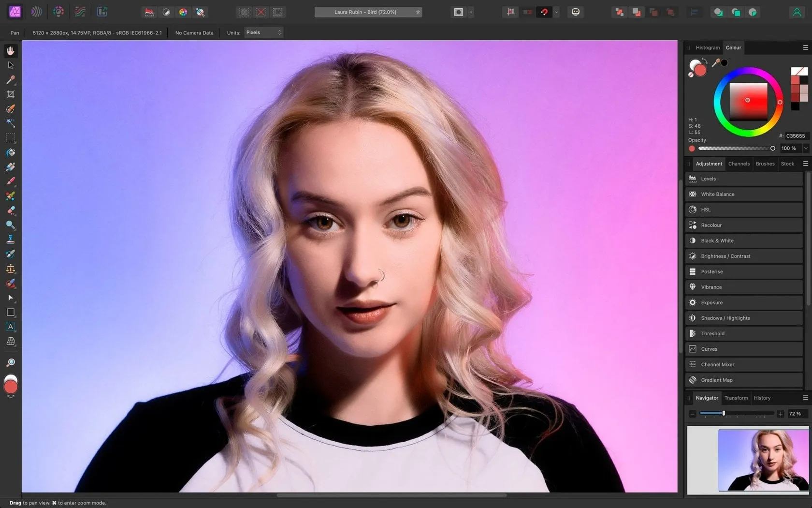This screenshot has width=812, height=508.
Task: Pick the Paint Brush tool
Action: point(11,181)
